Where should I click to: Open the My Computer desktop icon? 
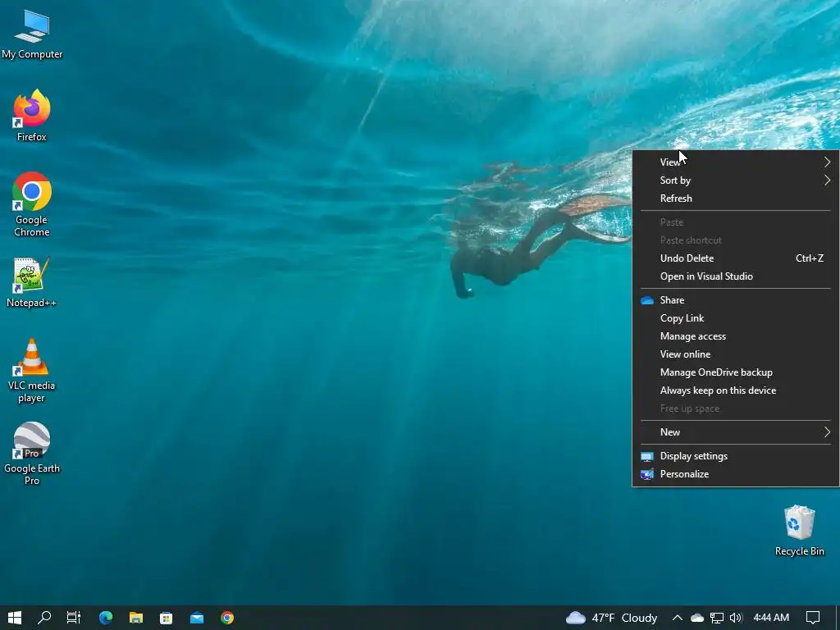pyautogui.click(x=32, y=34)
